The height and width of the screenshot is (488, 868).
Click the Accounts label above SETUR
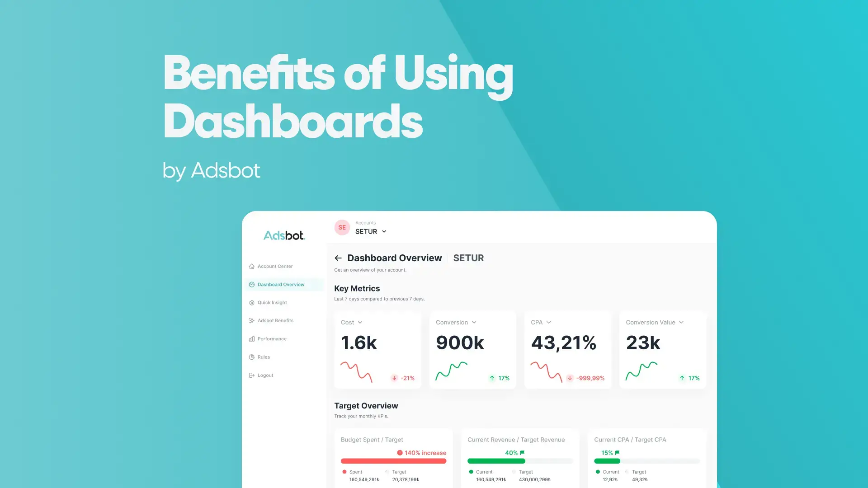coord(365,222)
